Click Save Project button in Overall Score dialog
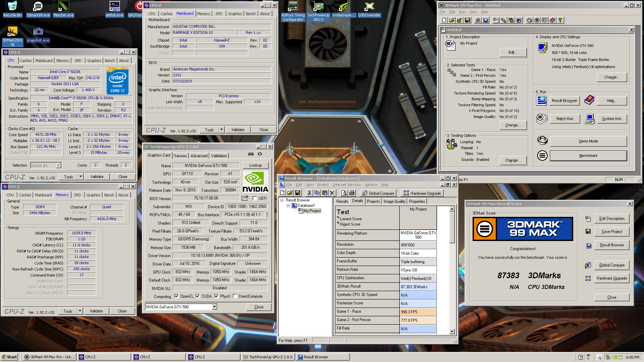The width and height of the screenshot is (644, 362). [612, 232]
